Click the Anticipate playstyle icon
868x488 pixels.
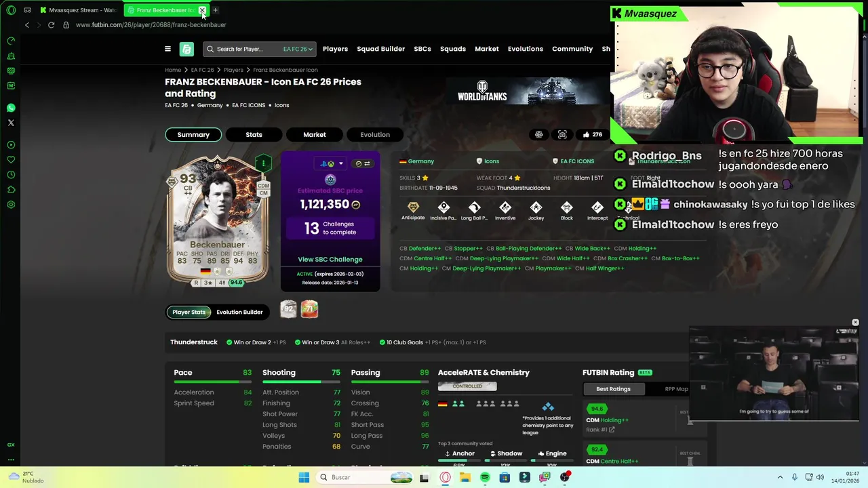[413, 207]
